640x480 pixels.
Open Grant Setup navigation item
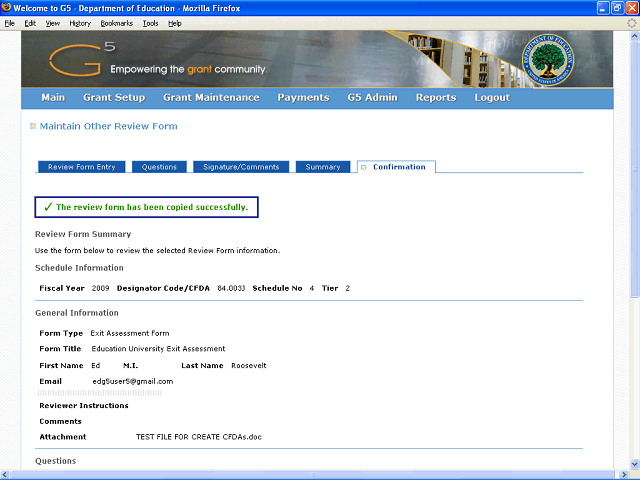click(114, 98)
